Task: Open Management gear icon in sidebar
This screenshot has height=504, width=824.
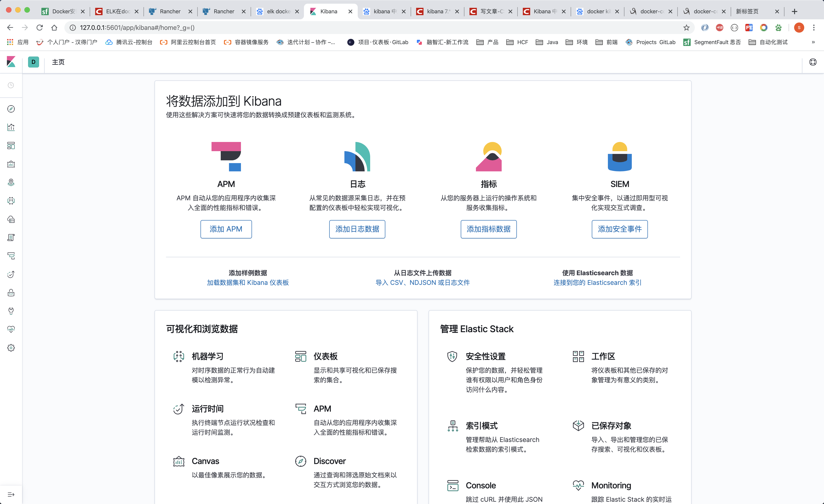Action: coord(11,348)
